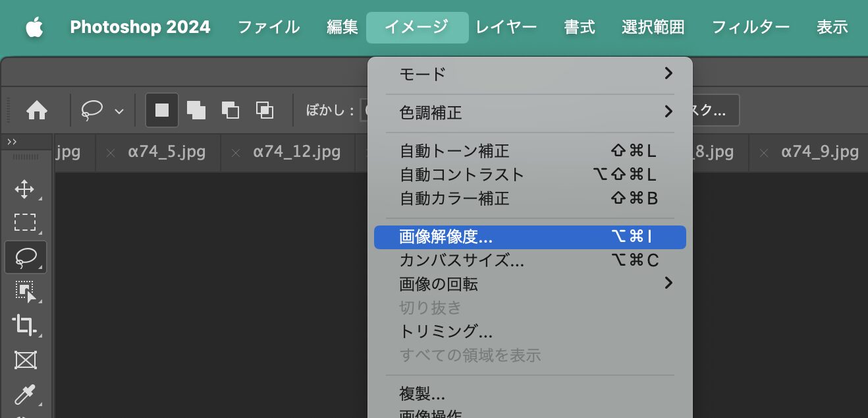868x418 pixels.
Task: Open the 書式 menu
Action: pos(580,27)
